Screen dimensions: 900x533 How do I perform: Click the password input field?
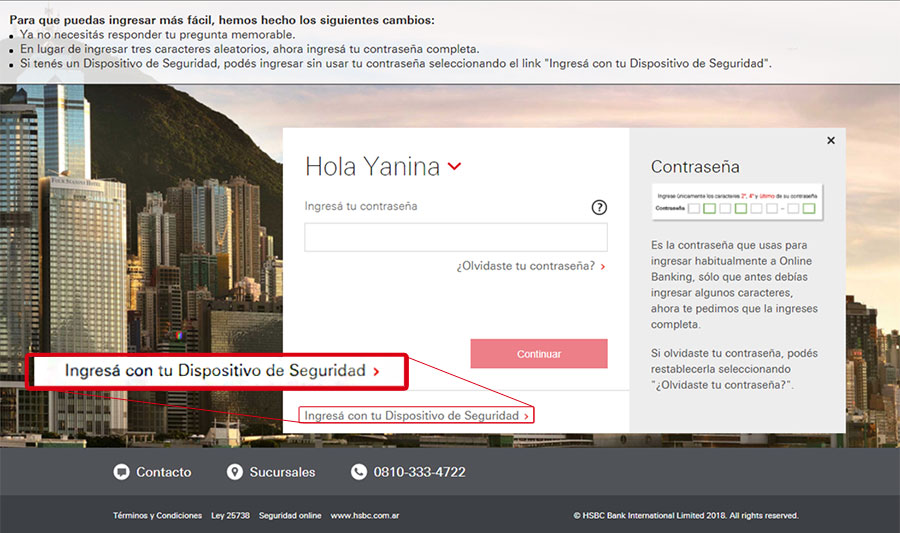pyautogui.click(x=456, y=237)
